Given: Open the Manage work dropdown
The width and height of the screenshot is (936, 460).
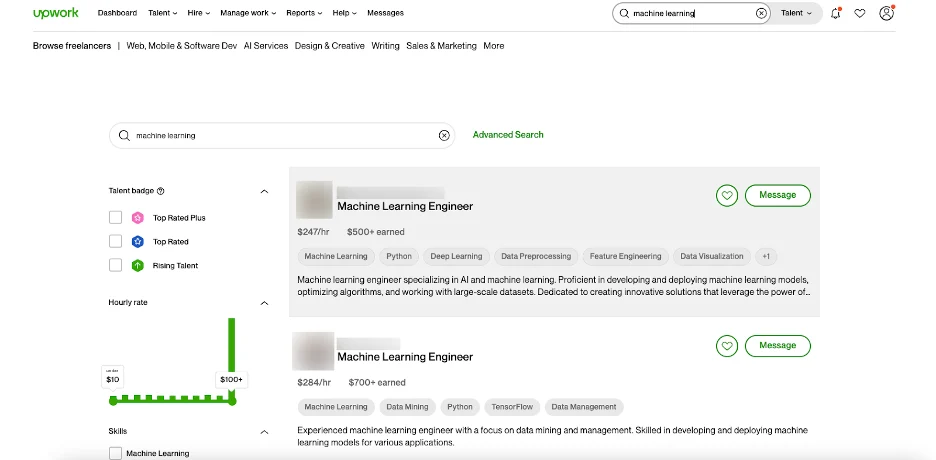Looking at the screenshot, I should (x=248, y=13).
